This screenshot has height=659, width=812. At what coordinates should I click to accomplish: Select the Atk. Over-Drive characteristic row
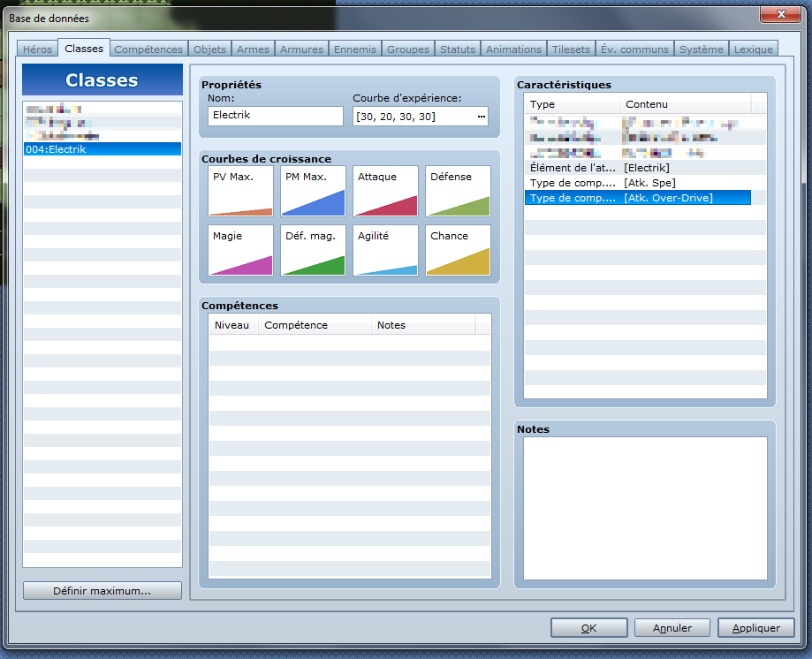(637, 198)
